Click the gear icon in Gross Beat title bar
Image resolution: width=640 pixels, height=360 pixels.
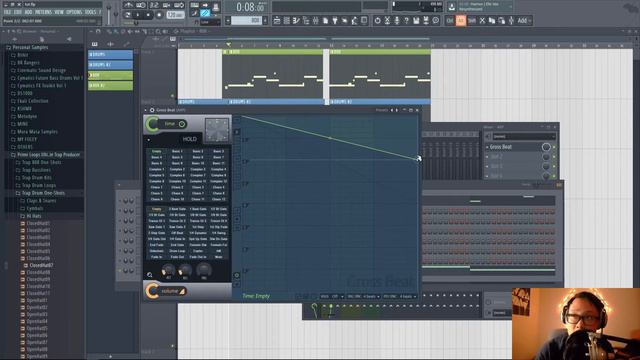pyautogui.click(x=152, y=110)
